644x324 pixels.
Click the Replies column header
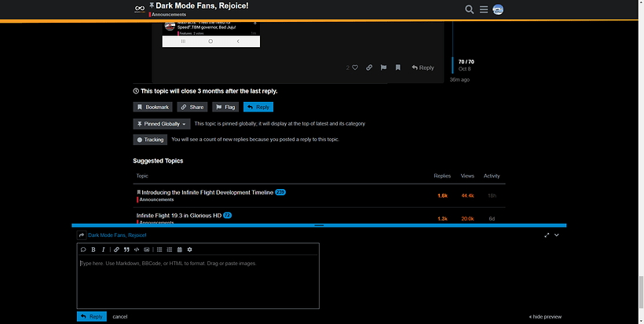point(442,176)
